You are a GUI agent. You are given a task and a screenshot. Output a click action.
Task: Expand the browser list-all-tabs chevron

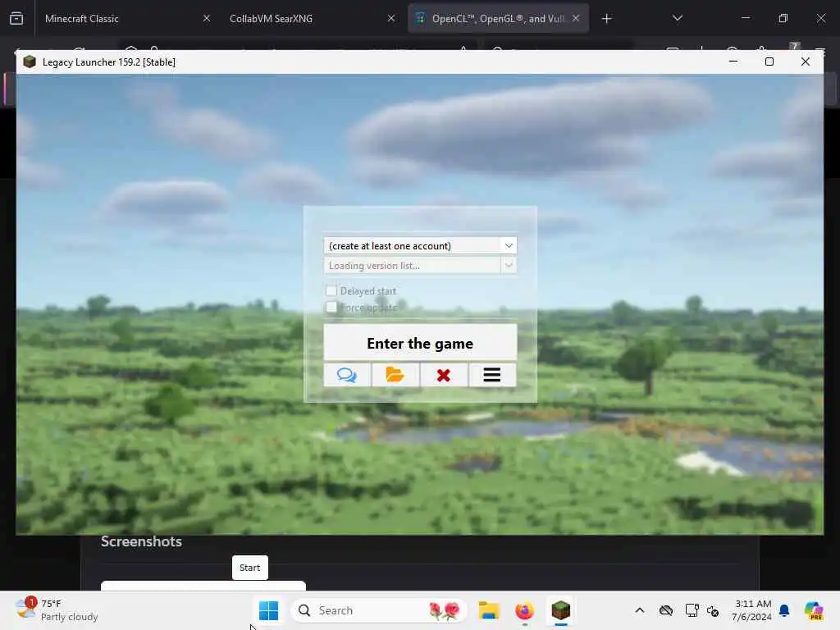pos(677,19)
